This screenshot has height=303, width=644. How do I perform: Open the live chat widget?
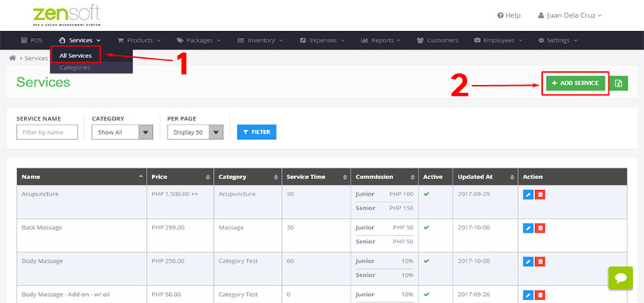point(621,278)
